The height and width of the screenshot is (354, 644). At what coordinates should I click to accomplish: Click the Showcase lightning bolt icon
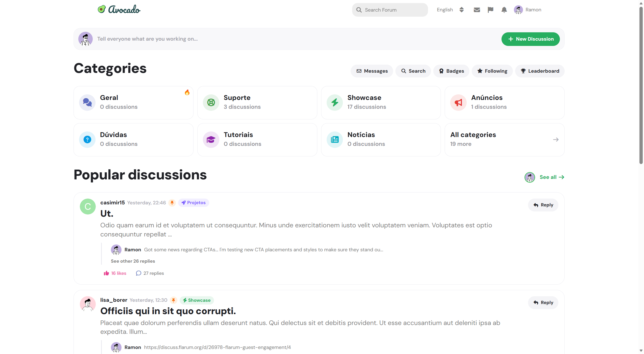[335, 102]
